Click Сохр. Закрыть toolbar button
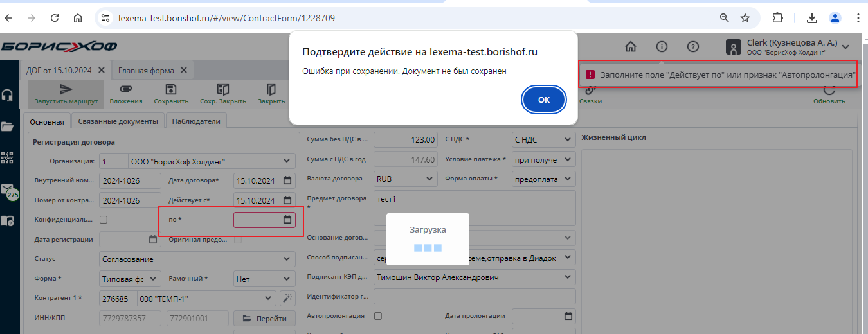Image resolution: width=868 pixels, height=334 pixels. tap(223, 94)
